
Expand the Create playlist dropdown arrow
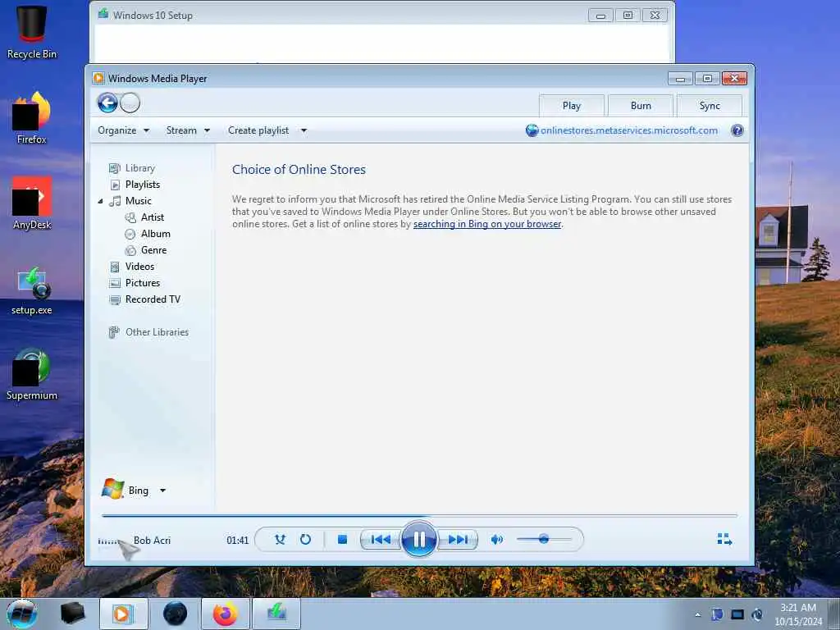(304, 130)
